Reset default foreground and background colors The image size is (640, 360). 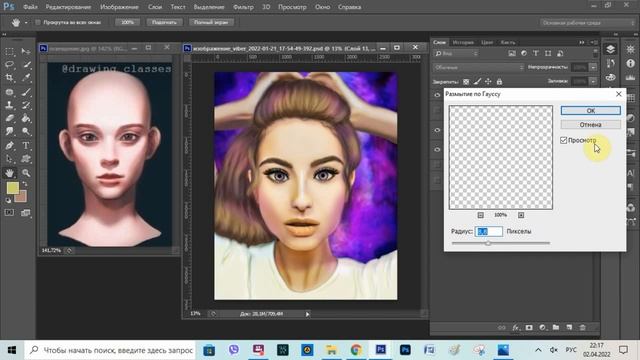coord(8,201)
